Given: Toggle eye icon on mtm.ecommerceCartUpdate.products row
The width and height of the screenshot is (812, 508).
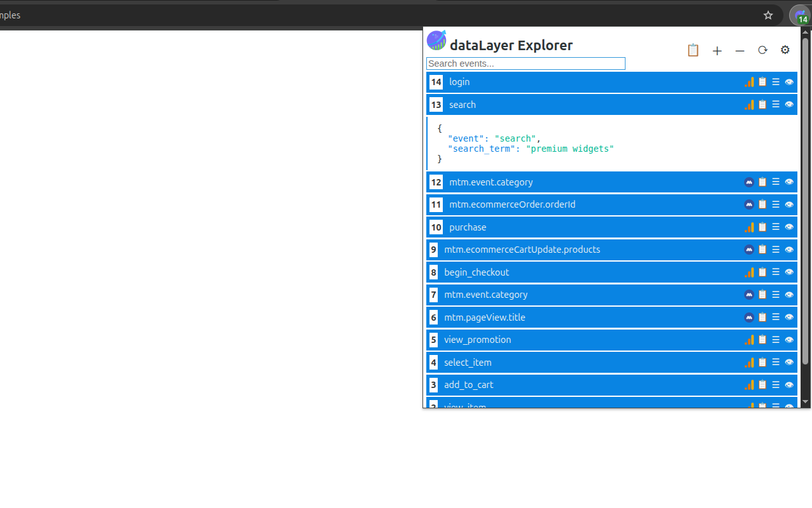Looking at the screenshot, I should click(x=789, y=250).
